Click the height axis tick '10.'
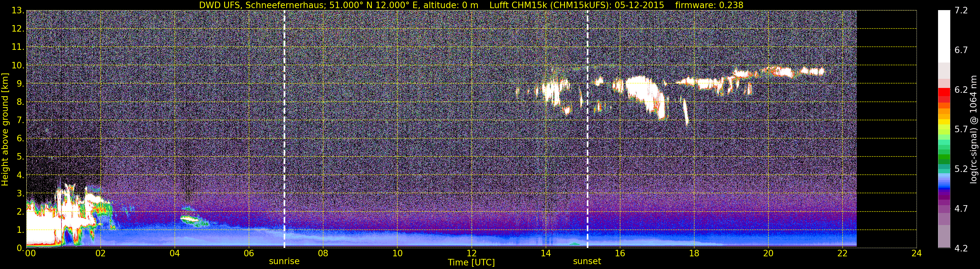The width and height of the screenshot is (980, 269). (18, 65)
